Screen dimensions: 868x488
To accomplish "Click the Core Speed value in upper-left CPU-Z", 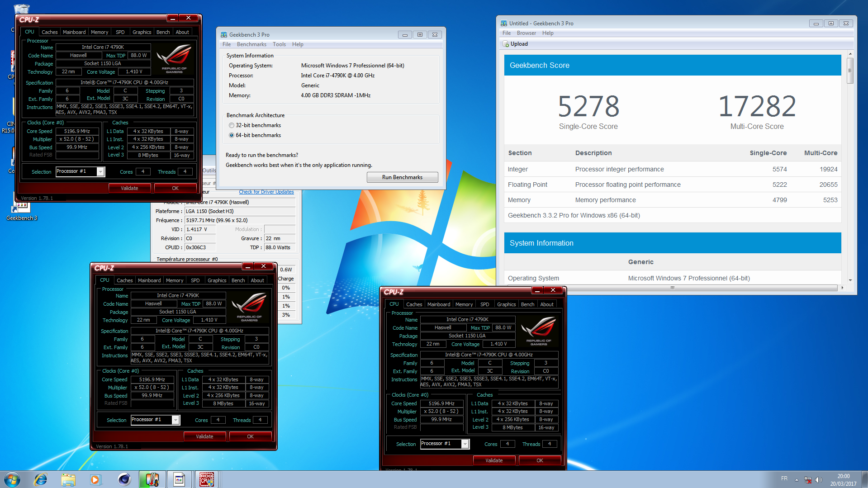I will pos(77,131).
